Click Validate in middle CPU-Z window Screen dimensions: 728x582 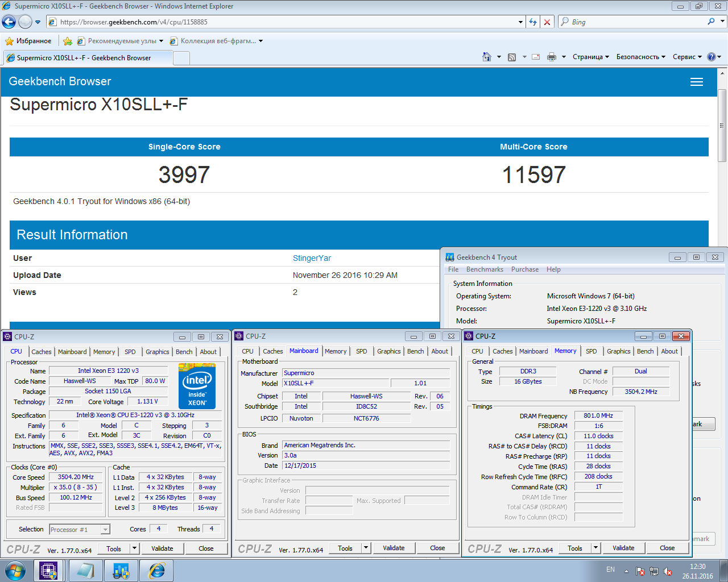tap(394, 548)
